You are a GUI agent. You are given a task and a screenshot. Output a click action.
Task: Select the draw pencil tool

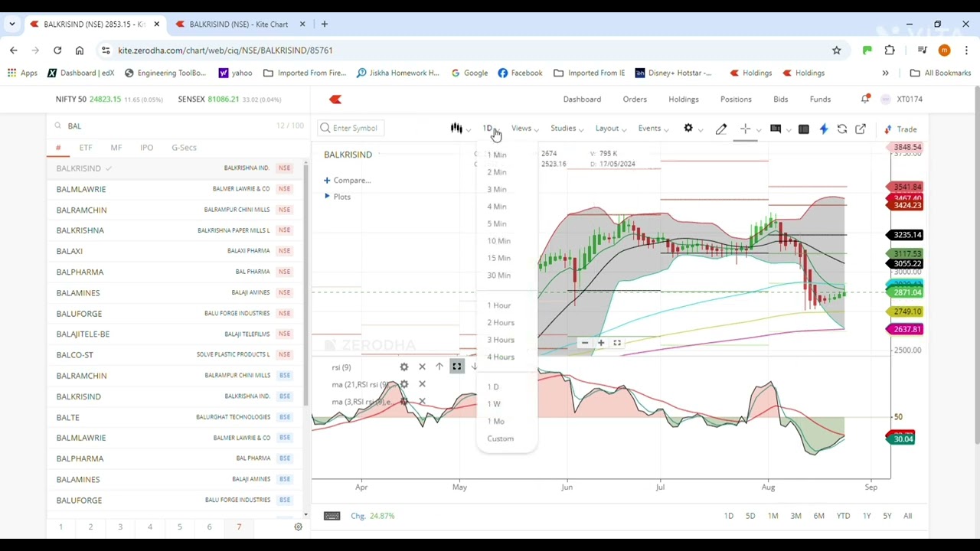721,129
